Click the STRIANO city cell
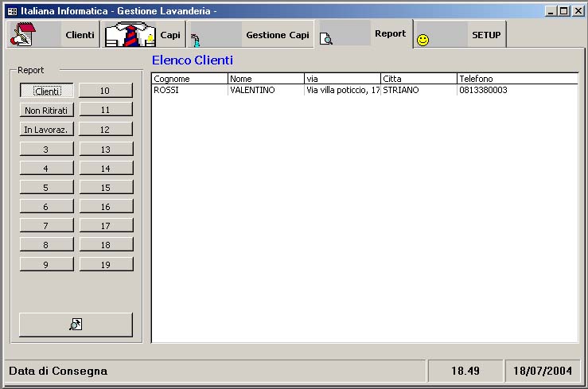 click(419, 90)
